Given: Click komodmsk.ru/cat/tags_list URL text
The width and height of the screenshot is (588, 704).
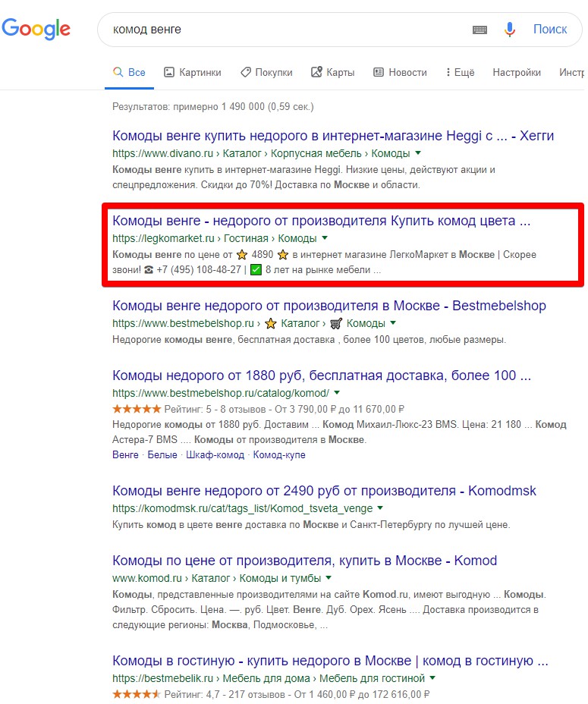Looking at the screenshot, I should [x=243, y=508].
